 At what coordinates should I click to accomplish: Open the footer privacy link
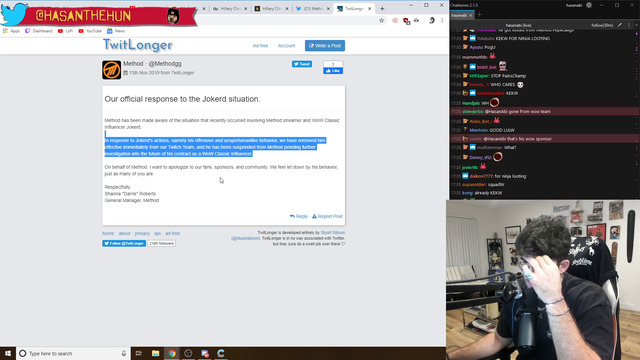142,233
